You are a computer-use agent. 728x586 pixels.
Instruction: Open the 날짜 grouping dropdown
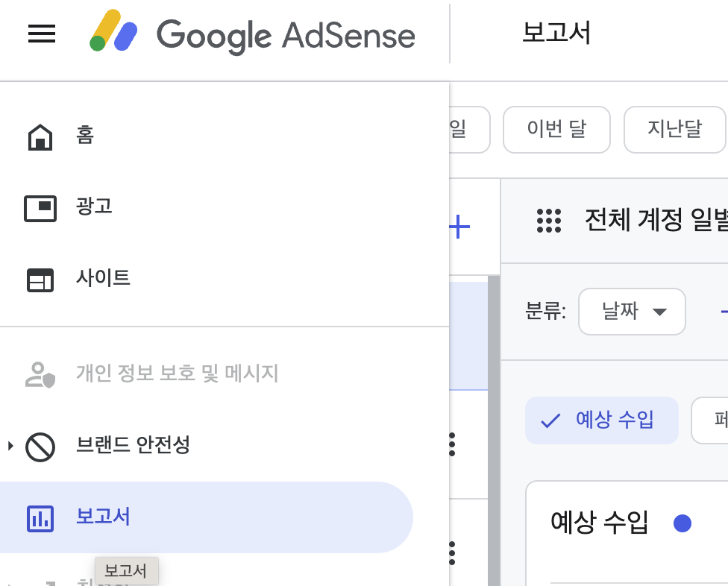coord(632,312)
